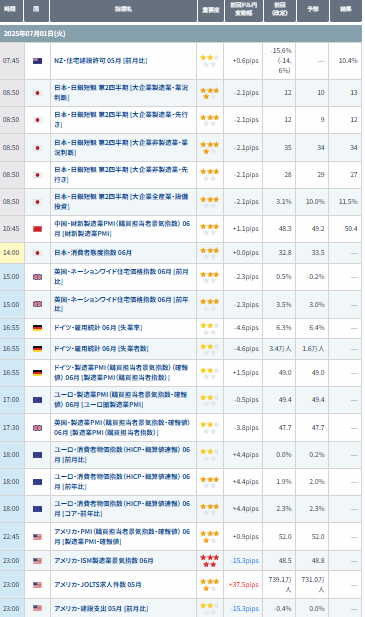Click the 重要度 column header
The height and width of the screenshot is (617, 365).
pos(210,10)
